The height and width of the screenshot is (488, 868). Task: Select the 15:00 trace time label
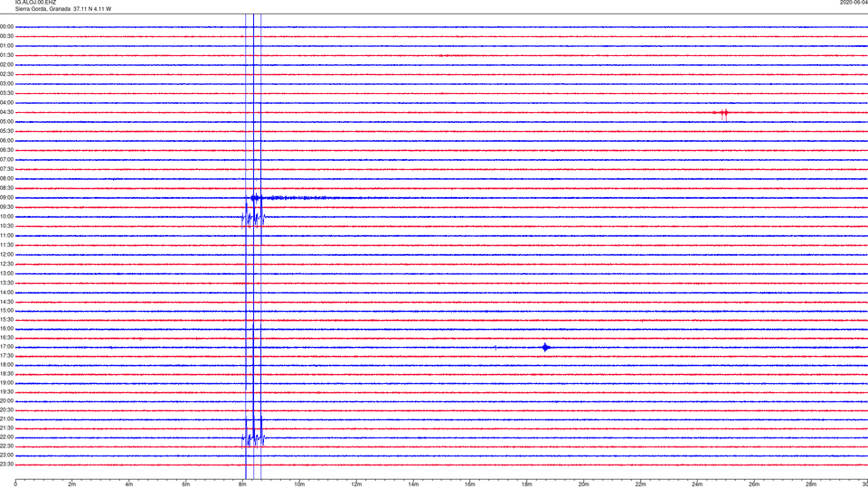7,311
